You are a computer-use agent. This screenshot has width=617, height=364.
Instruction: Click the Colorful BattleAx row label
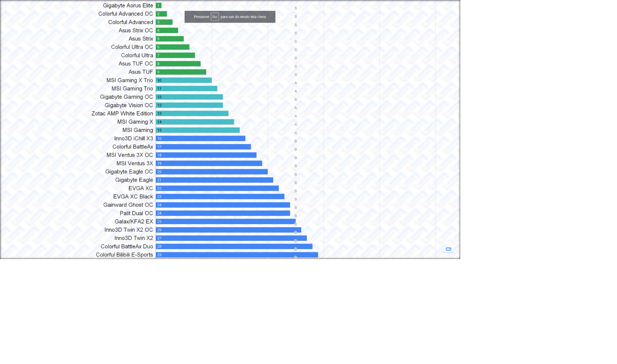pos(133,147)
